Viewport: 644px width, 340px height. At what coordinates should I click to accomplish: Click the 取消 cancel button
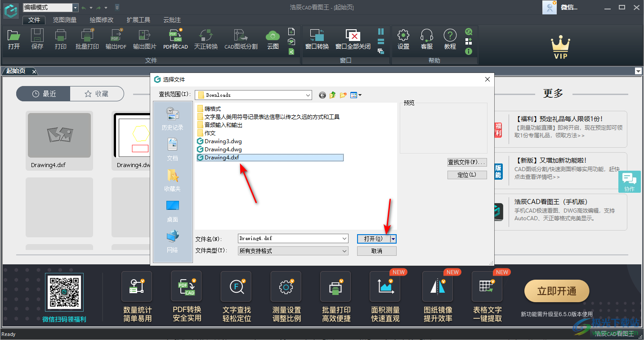[x=376, y=250]
